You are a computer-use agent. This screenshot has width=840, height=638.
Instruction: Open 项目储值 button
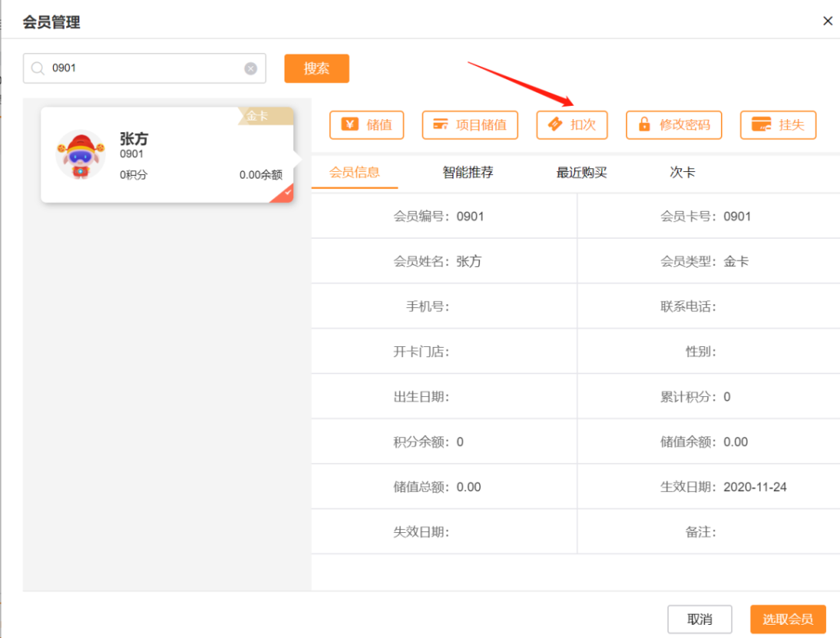(470, 124)
